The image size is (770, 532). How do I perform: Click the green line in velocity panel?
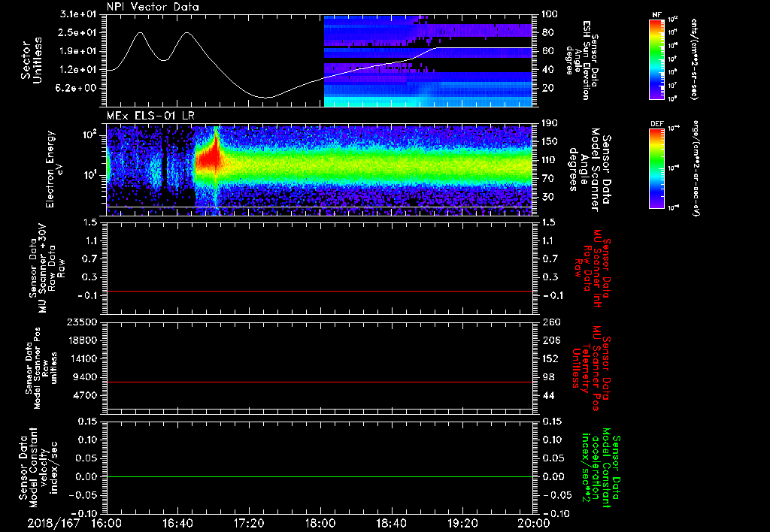coord(320,476)
